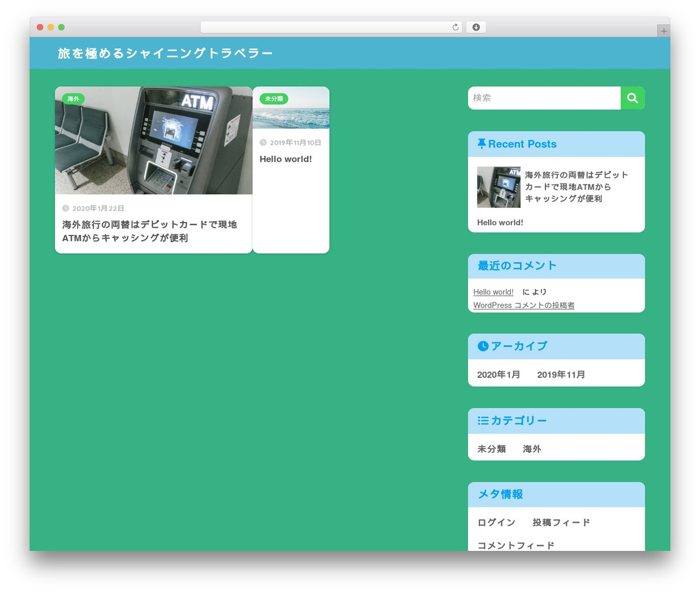Click the ログイン link
This screenshot has width=700, height=593.
click(x=497, y=522)
